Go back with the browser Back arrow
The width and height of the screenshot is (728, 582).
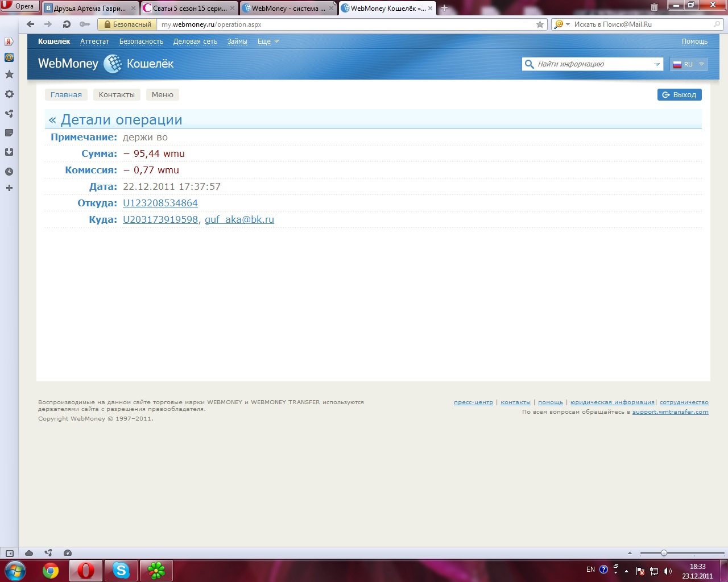31,24
